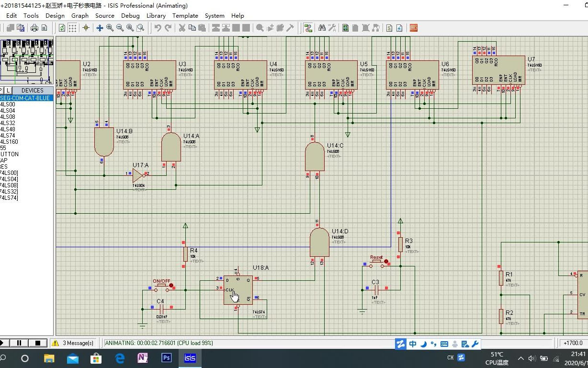This screenshot has width=588, height=368.
Task: Select the Center at Cursor pan icon
Action: (100, 28)
